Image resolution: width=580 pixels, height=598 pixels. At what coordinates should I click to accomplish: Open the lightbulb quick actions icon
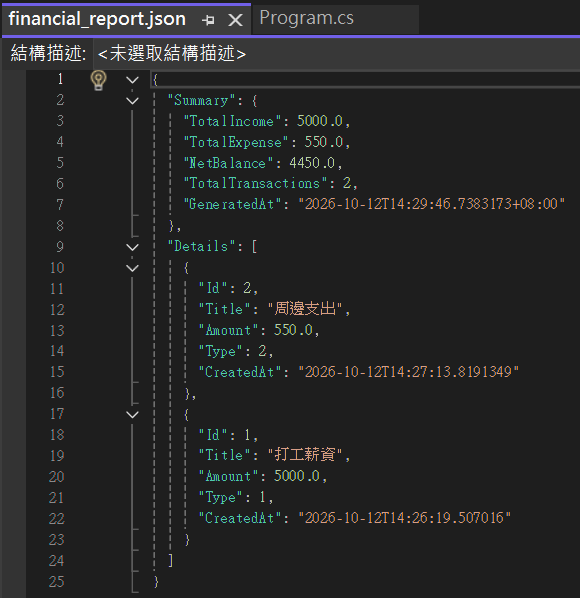(x=98, y=80)
